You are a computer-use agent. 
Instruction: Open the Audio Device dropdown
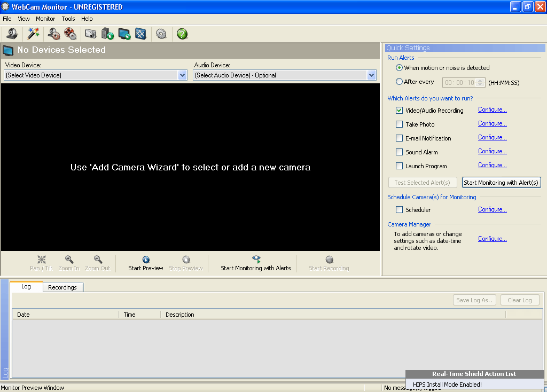point(371,75)
